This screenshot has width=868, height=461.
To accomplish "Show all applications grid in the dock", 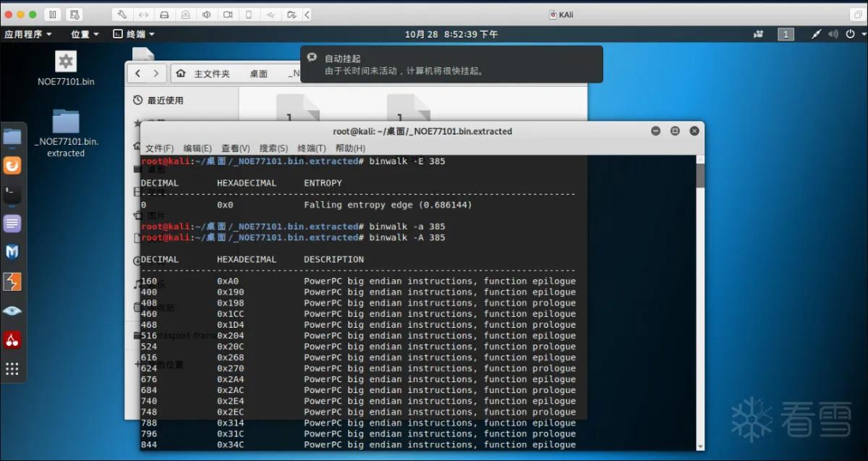I will click(12, 368).
